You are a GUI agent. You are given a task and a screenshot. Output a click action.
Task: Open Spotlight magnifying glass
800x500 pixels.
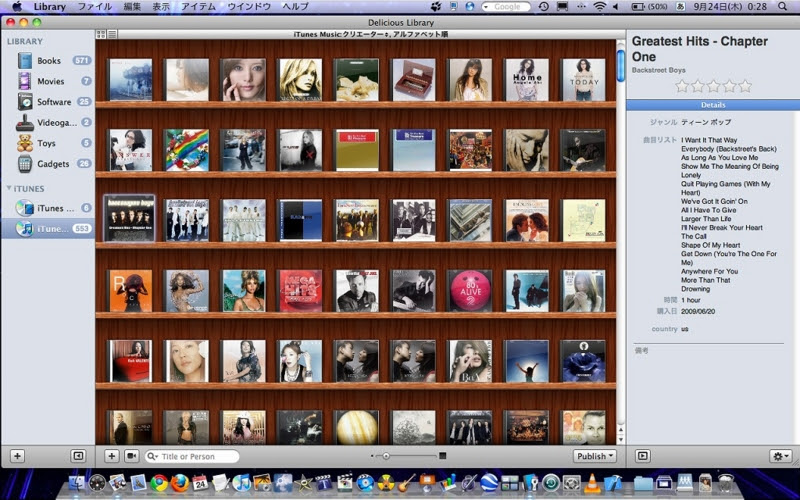tap(783, 7)
